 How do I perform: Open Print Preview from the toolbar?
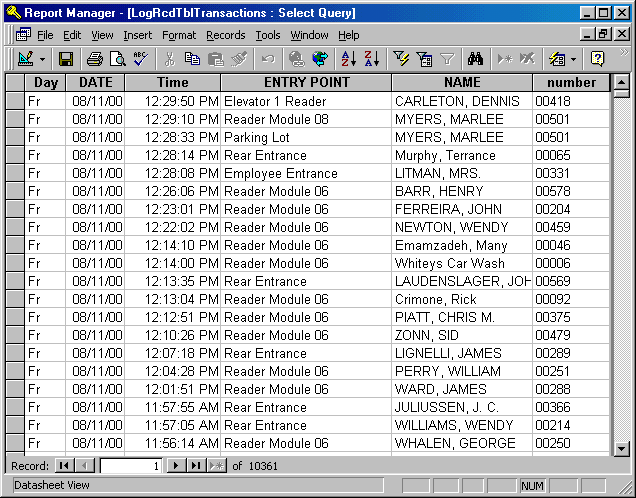118,59
